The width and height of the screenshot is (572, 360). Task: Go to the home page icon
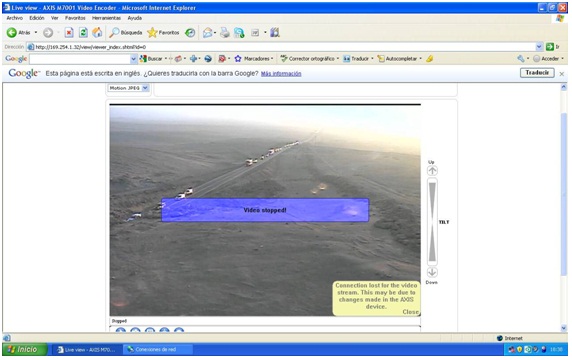pos(97,33)
